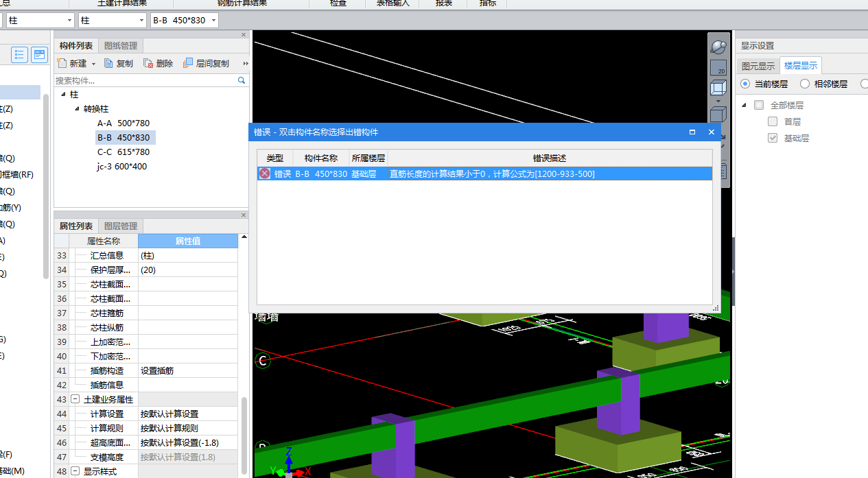Click the 超高底面 value cell
Viewport: 868px width, 478px height.
point(188,442)
